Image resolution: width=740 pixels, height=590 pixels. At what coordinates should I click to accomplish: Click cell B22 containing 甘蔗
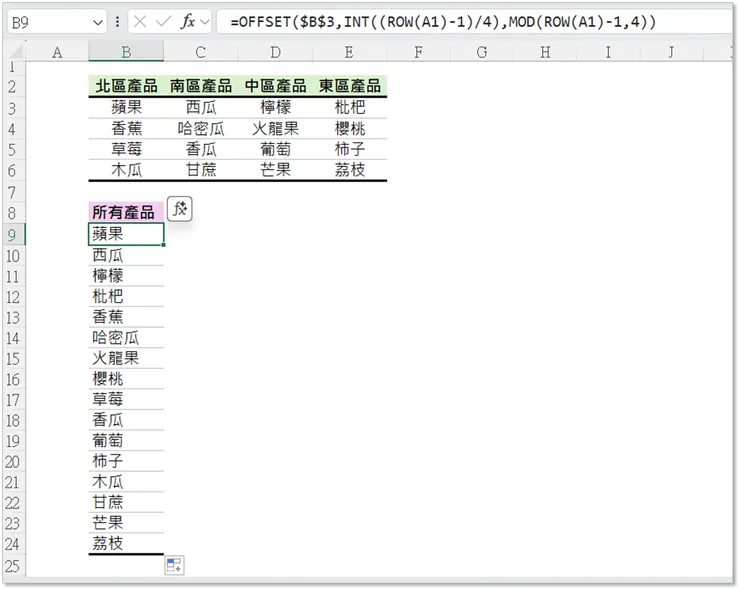pyautogui.click(x=126, y=502)
